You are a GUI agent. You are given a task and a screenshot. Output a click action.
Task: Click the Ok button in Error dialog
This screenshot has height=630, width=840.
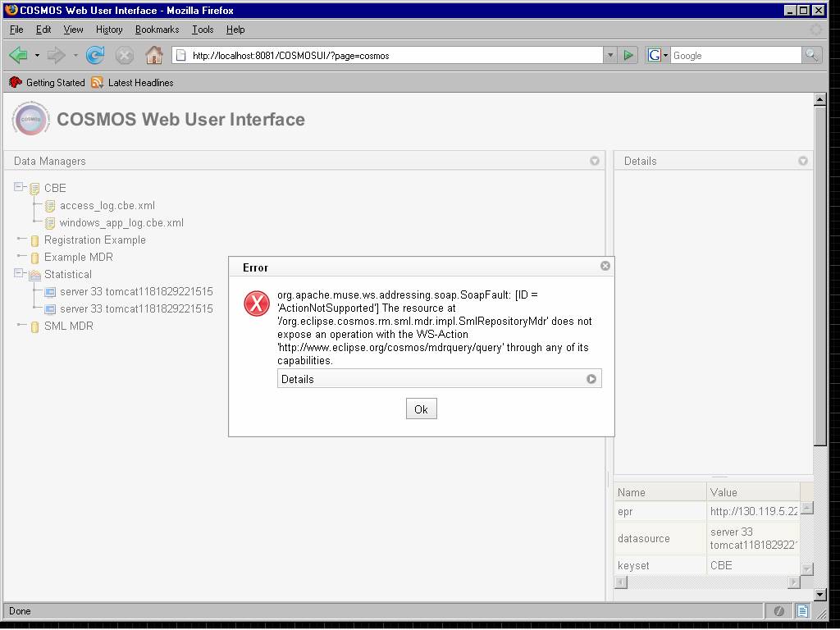(422, 409)
